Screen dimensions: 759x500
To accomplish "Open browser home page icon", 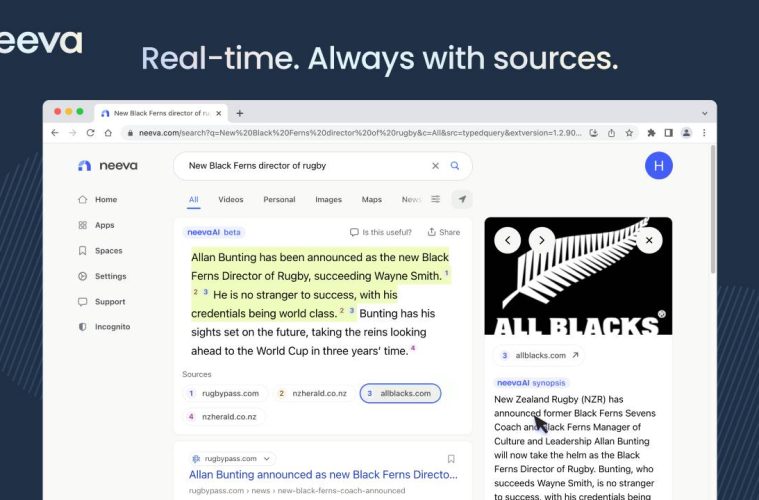I will click(x=108, y=133).
